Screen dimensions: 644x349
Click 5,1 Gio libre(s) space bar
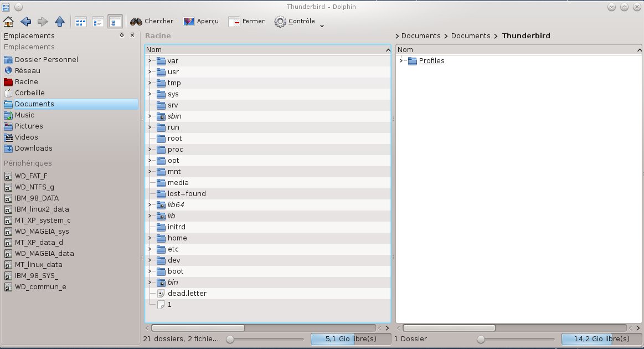[x=351, y=338]
